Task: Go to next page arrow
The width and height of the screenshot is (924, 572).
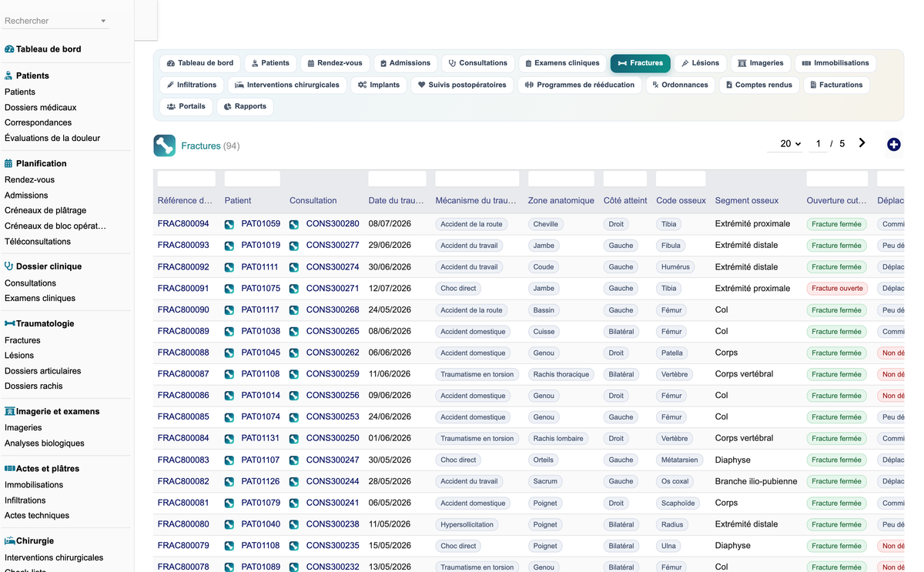Action: (862, 143)
